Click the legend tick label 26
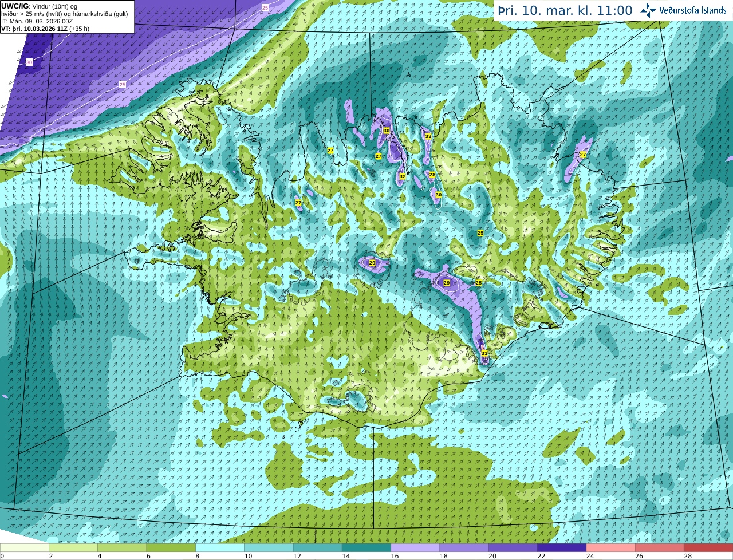This screenshot has width=733, height=560. coord(639,556)
